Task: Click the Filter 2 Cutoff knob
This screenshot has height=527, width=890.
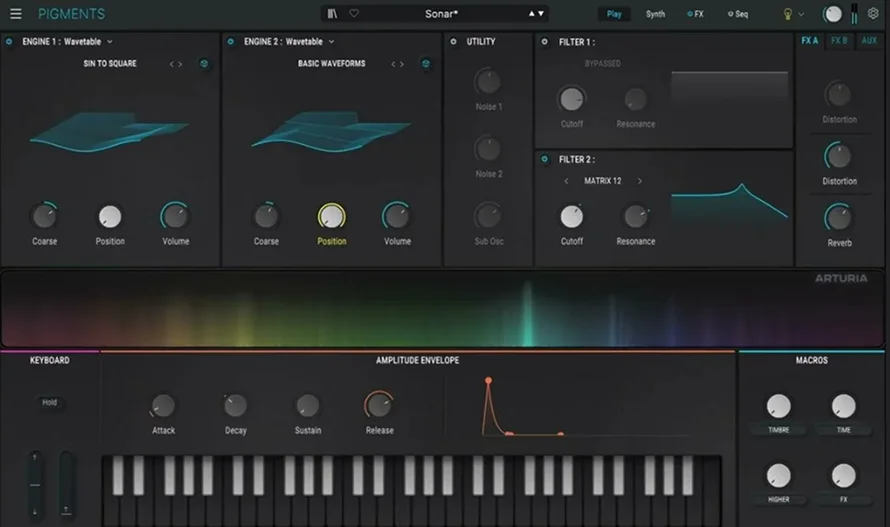Action: coord(571,216)
